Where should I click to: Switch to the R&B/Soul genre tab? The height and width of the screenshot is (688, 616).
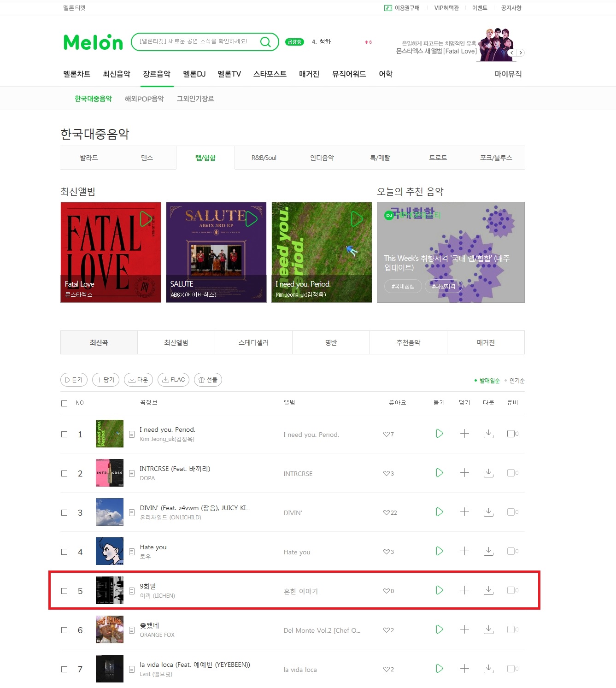(x=264, y=158)
